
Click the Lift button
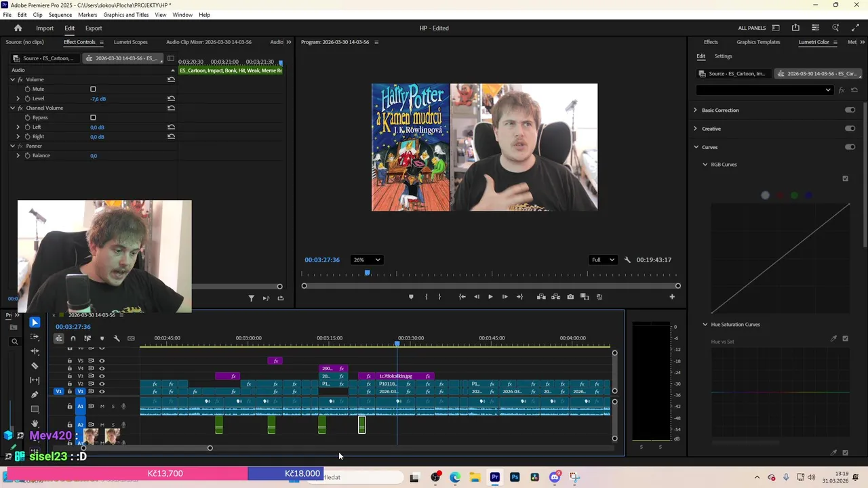pos(541,297)
